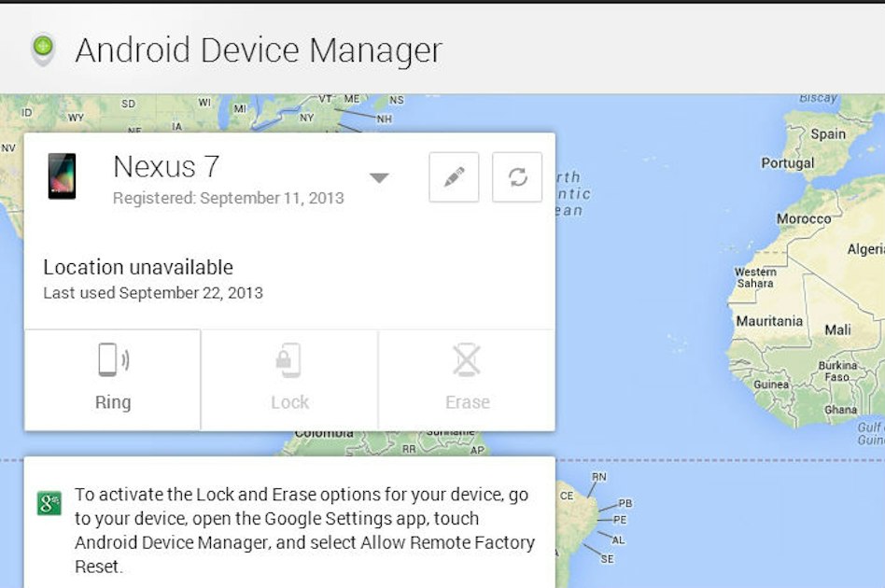Click the Google Settings green icon
The width and height of the screenshot is (885, 588).
click(x=49, y=503)
